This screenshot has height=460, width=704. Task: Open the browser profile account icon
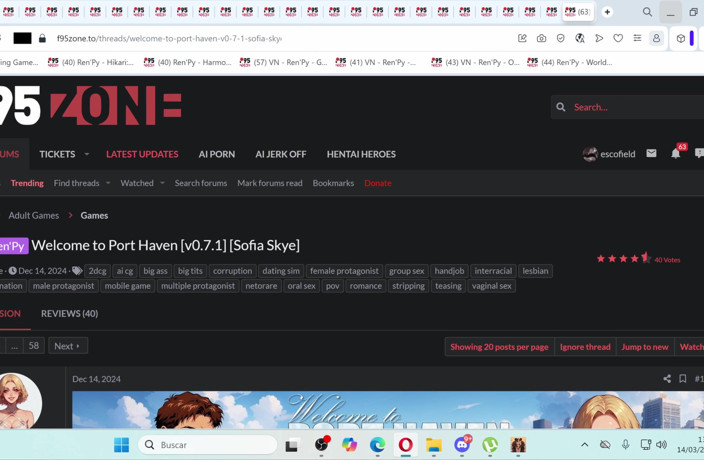tap(656, 39)
